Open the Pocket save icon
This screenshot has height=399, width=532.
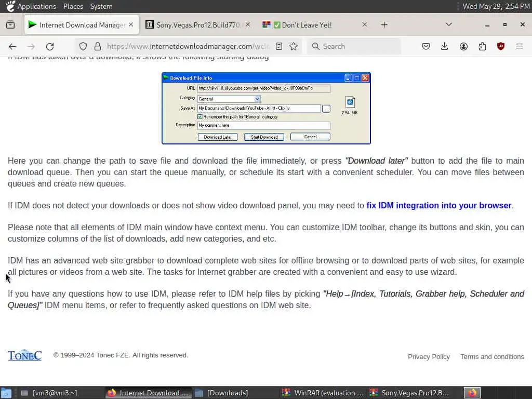[426, 46]
